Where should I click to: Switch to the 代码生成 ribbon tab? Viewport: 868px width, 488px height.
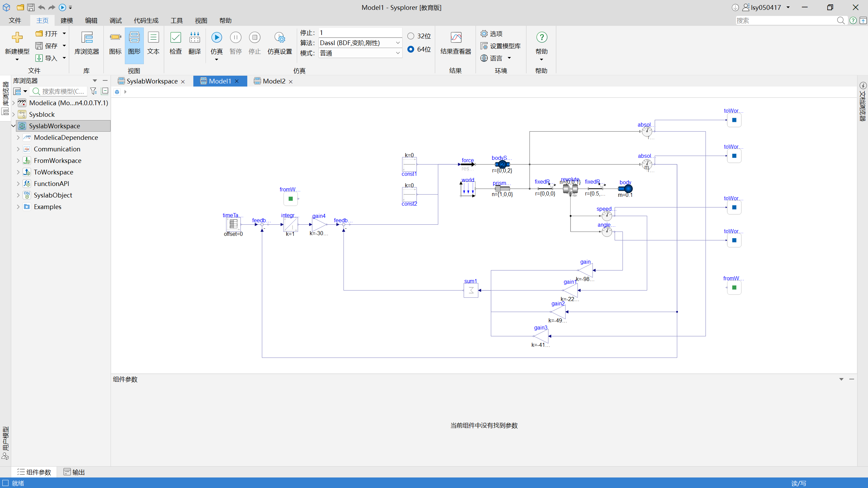[x=146, y=21]
